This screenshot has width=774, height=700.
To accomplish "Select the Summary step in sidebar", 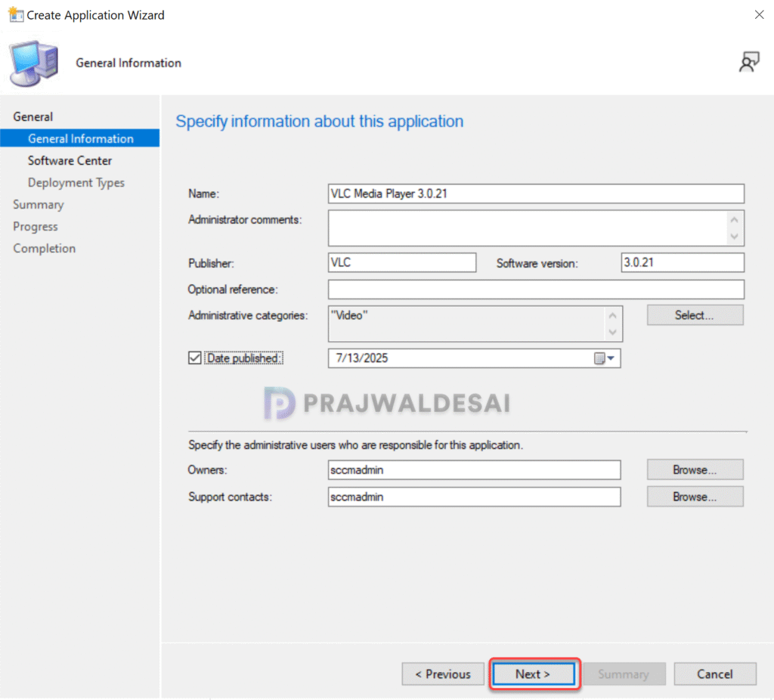I will 39,204.
